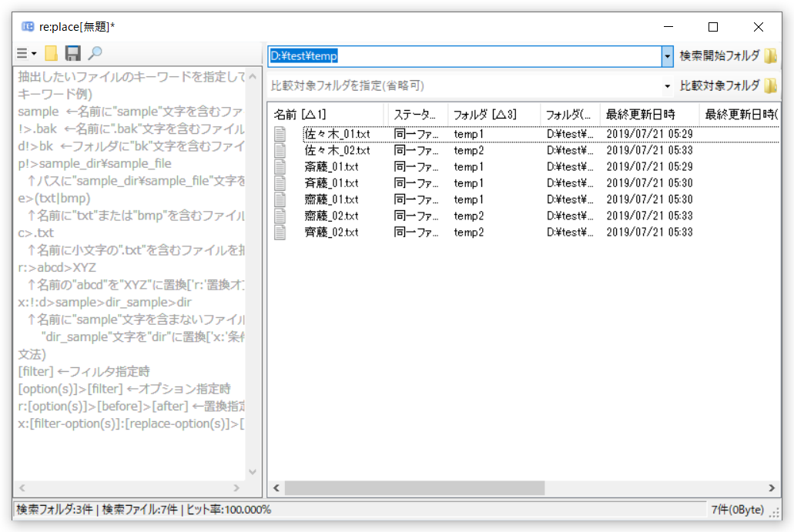Viewport: 794px width, 532px height.
Task: Expand the D:¥test¥temp folder path dropdown
Action: (x=667, y=56)
